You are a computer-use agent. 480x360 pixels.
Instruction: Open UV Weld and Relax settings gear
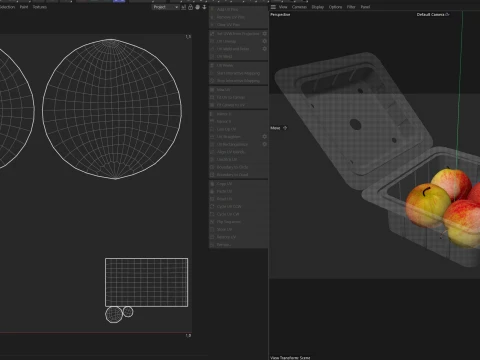tap(264, 49)
